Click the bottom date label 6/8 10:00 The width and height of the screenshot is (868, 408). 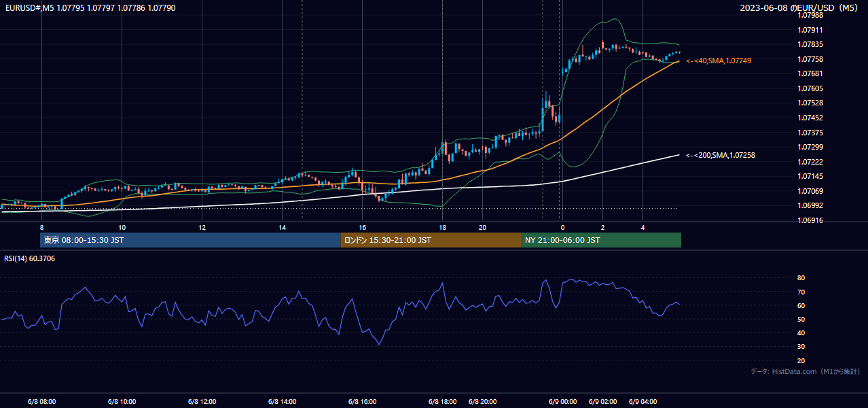[122, 402]
